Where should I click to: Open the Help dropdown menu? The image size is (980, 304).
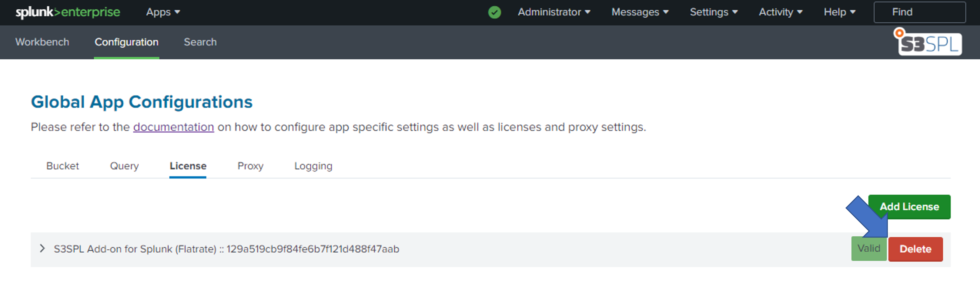point(839,12)
